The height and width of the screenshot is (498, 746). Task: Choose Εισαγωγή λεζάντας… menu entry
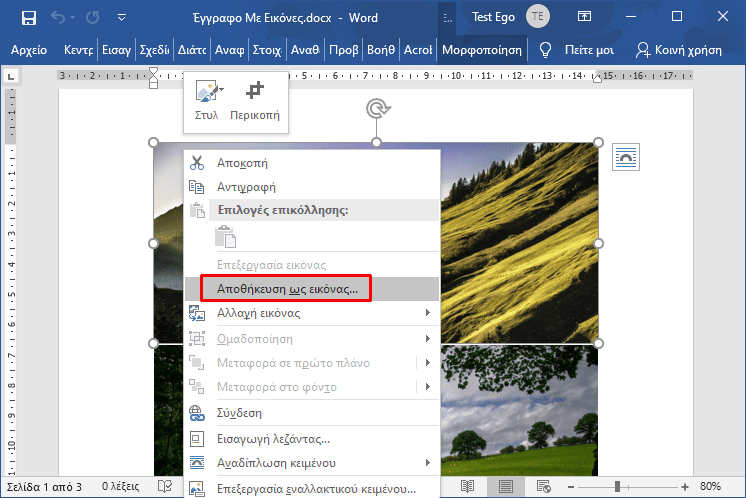point(312,439)
